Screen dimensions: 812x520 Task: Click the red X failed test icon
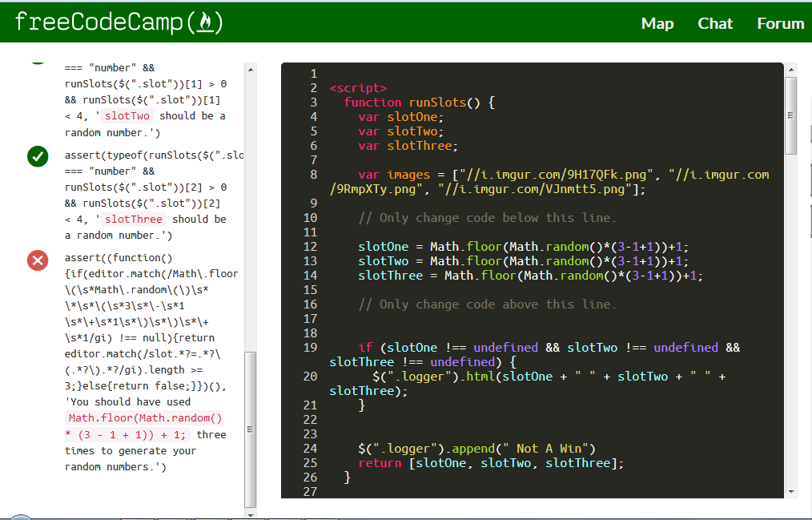(38, 260)
